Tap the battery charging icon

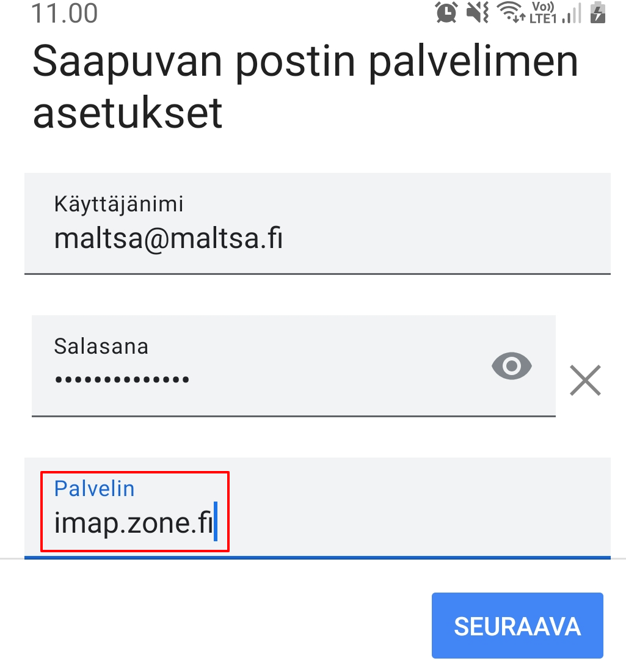598,12
